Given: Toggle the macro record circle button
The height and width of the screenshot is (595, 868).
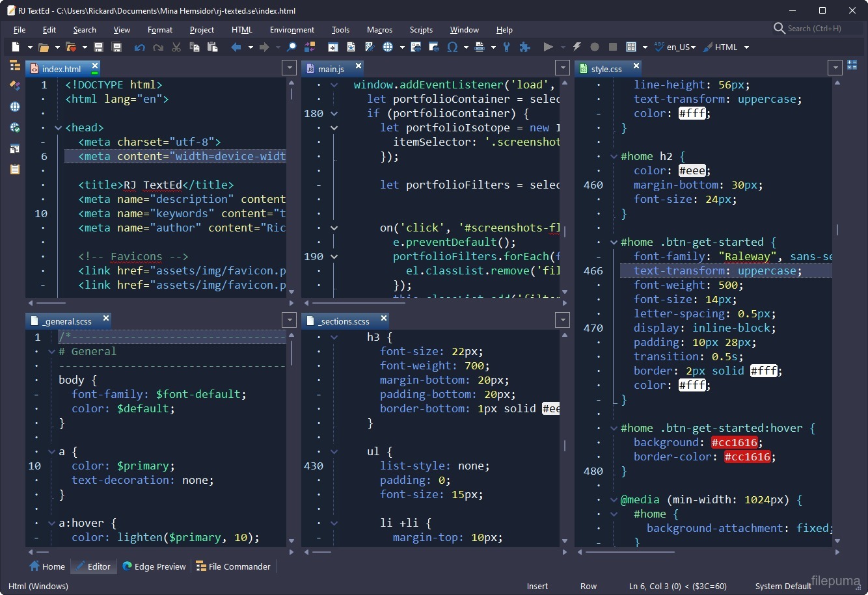Looking at the screenshot, I should click(x=595, y=47).
